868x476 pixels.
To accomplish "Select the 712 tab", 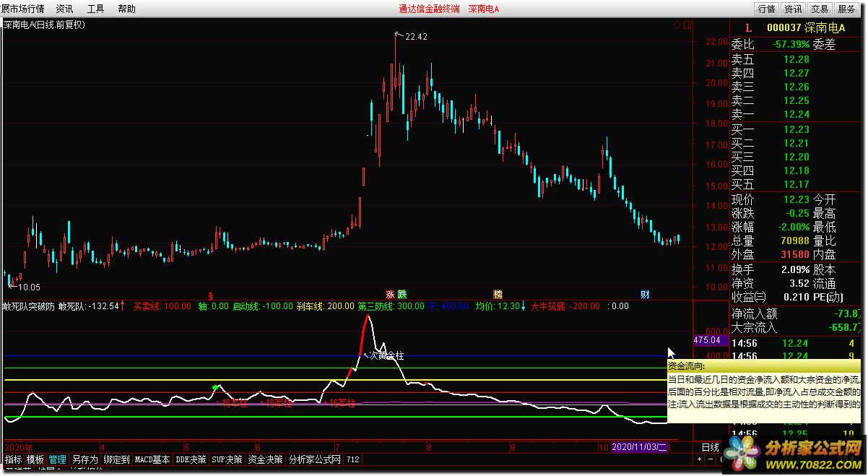I will tap(353, 459).
